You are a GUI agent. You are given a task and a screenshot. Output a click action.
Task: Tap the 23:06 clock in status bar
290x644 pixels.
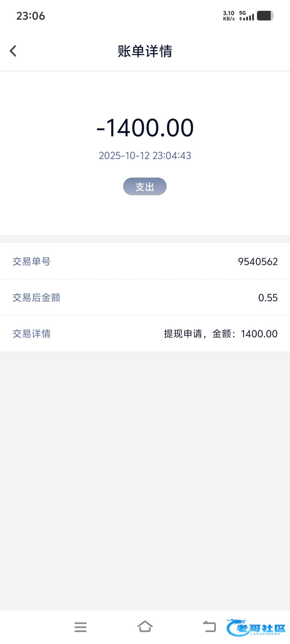pos(31,16)
